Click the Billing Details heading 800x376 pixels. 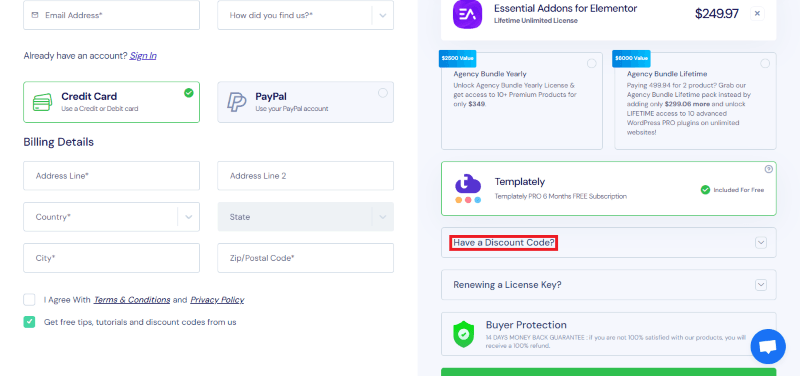59,142
